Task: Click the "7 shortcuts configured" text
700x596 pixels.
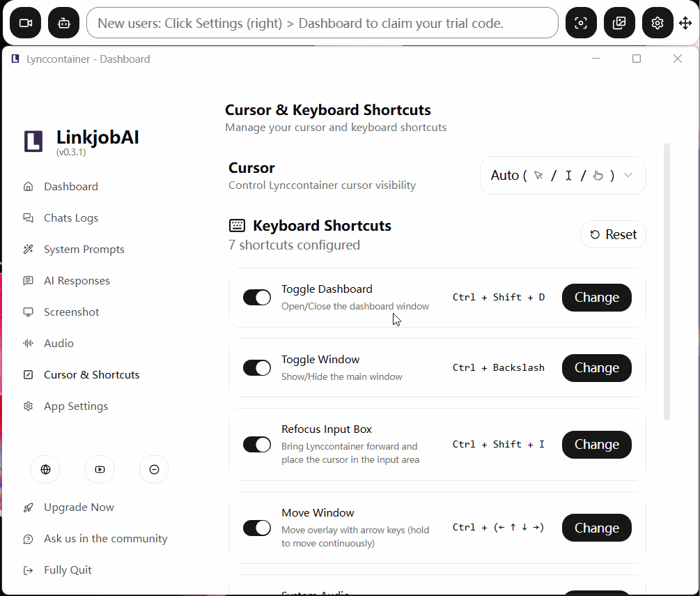Action: pos(294,245)
